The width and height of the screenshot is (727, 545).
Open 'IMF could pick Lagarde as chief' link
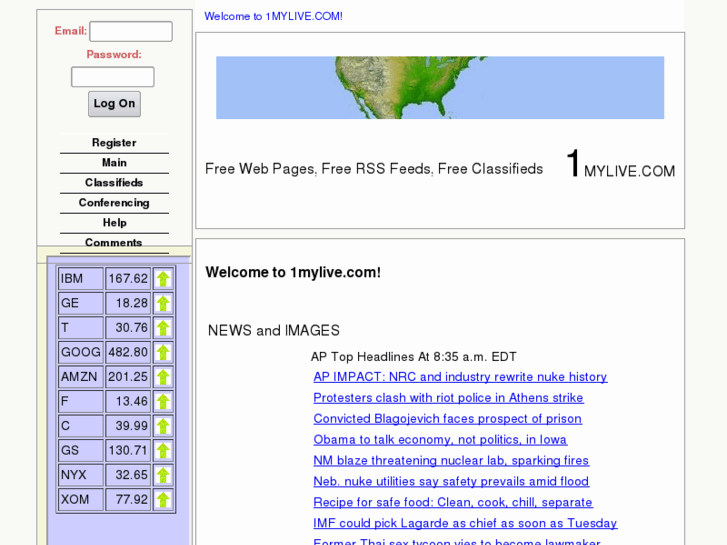tap(465, 523)
